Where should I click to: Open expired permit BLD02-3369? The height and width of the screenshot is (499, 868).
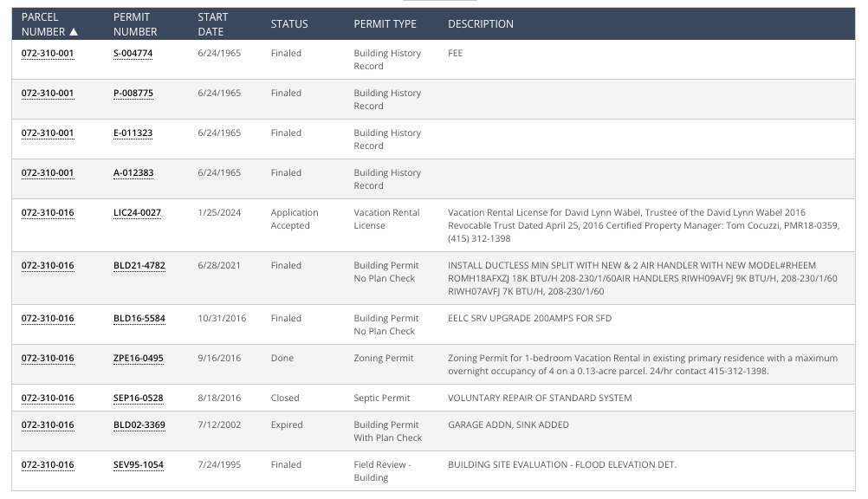click(x=139, y=424)
